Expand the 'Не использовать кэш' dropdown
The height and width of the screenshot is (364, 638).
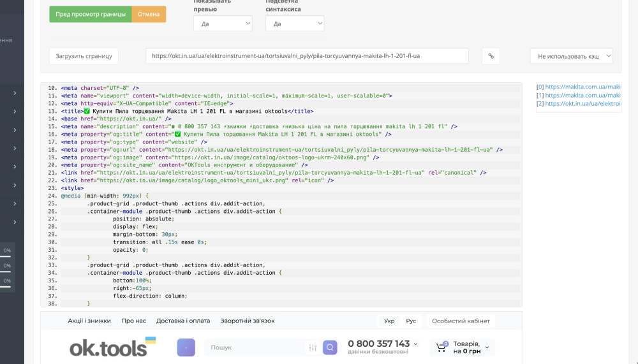point(571,56)
